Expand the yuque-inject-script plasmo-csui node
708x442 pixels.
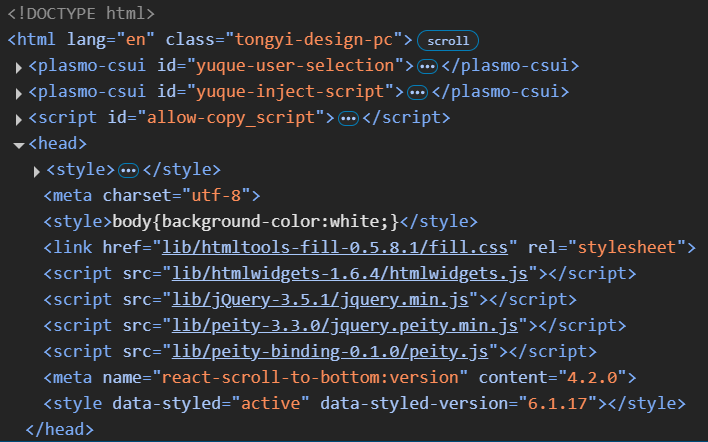tap(19, 93)
